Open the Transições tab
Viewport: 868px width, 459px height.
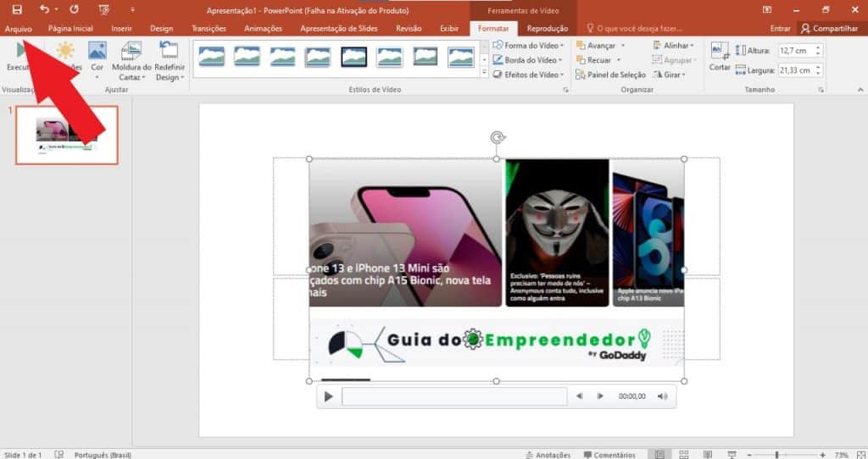(x=209, y=28)
